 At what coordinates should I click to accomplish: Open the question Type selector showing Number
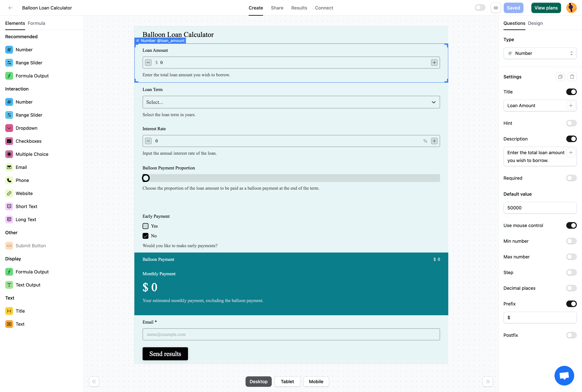click(x=540, y=53)
